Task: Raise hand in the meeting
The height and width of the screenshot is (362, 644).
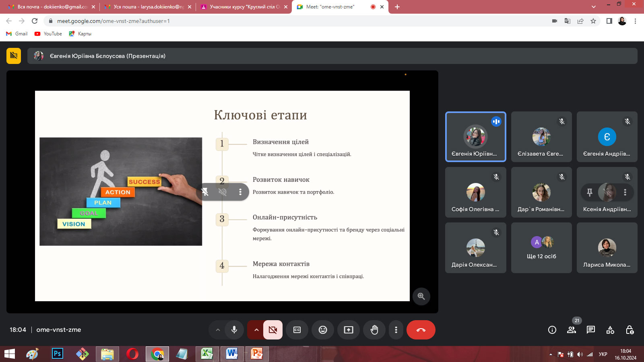Action: 374,330
